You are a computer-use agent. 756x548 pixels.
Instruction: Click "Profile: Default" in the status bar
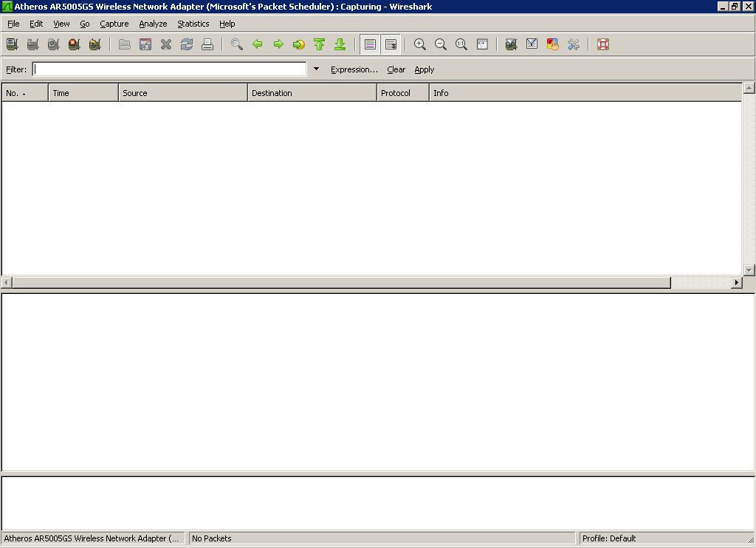[609, 538]
